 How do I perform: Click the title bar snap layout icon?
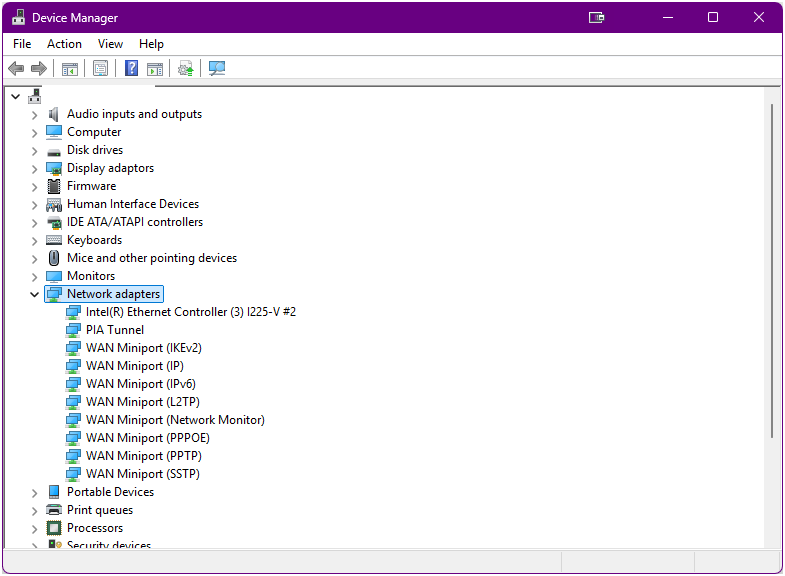pyautogui.click(x=596, y=18)
